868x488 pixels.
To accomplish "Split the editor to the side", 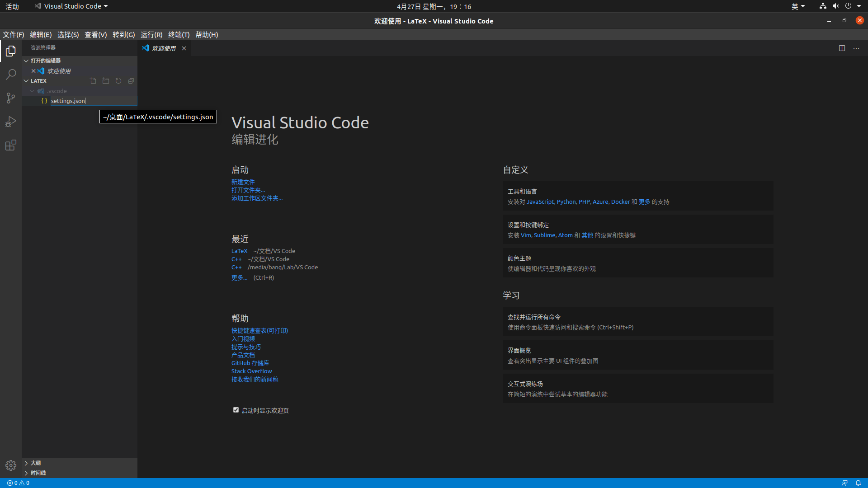I will tap(842, 48).
